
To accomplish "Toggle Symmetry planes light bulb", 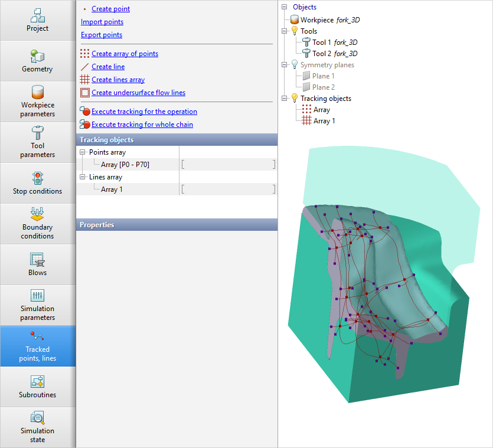I will click(294, 65).
